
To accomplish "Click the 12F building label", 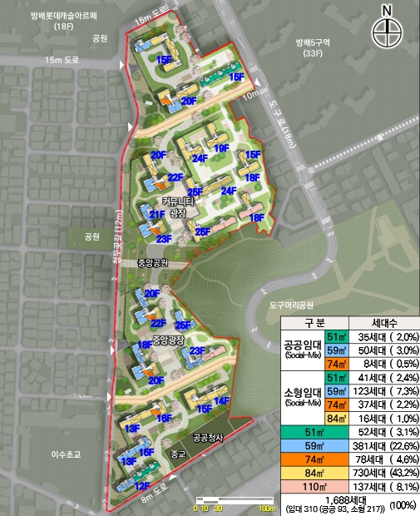I will click(142, 486).
